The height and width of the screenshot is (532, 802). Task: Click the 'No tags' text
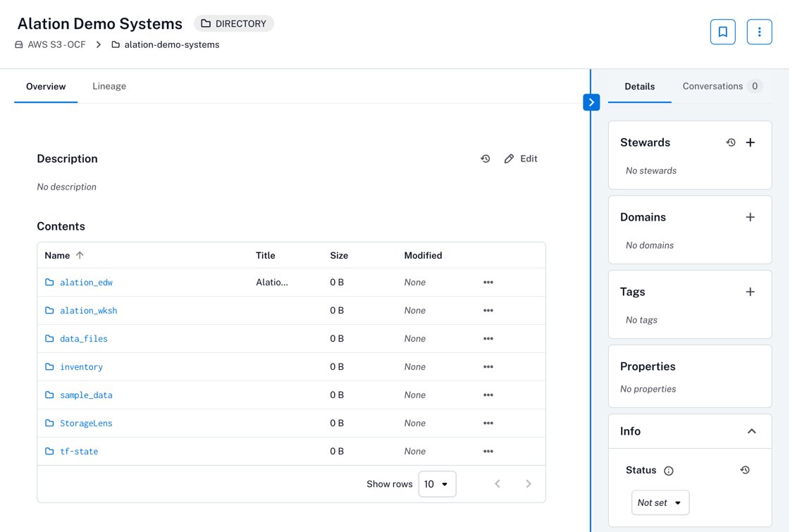point(641,320)
